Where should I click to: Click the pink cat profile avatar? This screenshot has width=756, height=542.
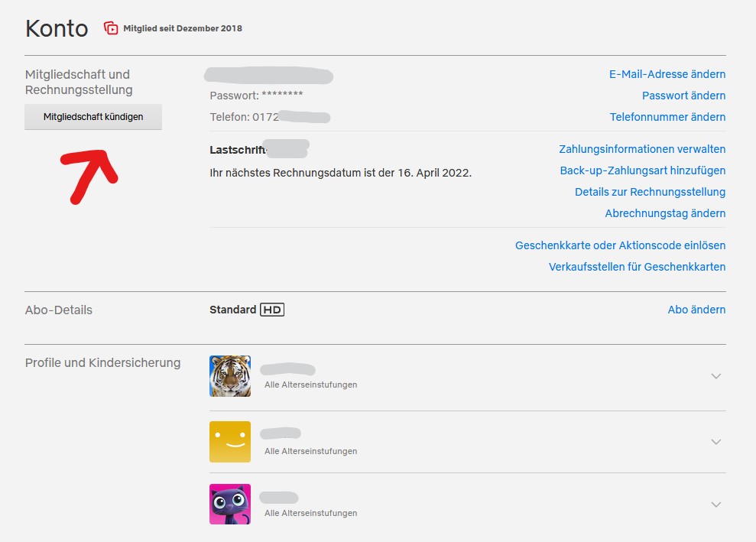[x=230, y=504]
